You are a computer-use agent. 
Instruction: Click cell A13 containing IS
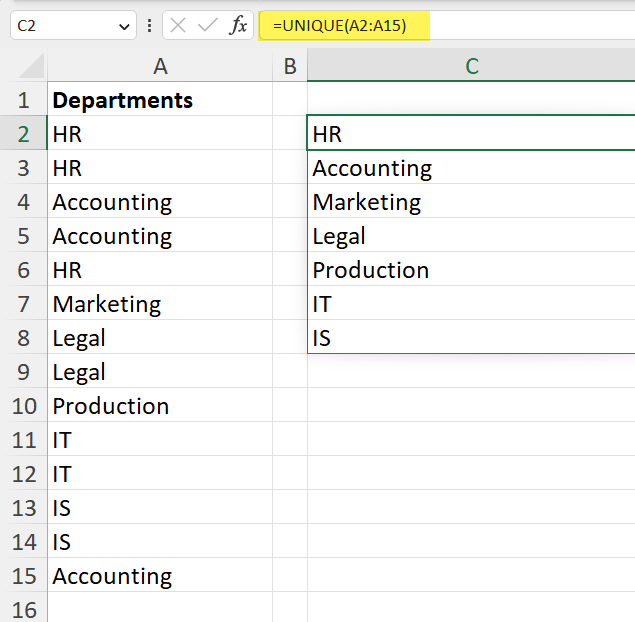[x=160, y=508]
